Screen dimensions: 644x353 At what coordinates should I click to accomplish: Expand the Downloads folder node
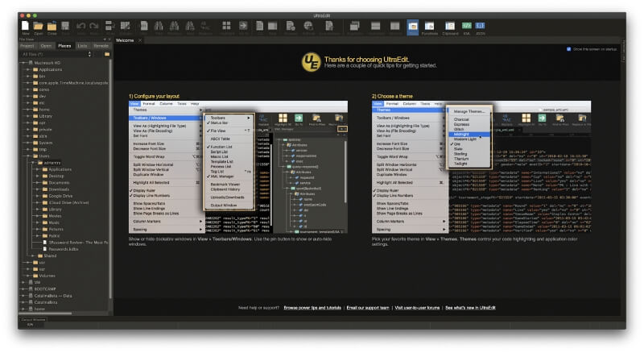(x=39, y=189)
